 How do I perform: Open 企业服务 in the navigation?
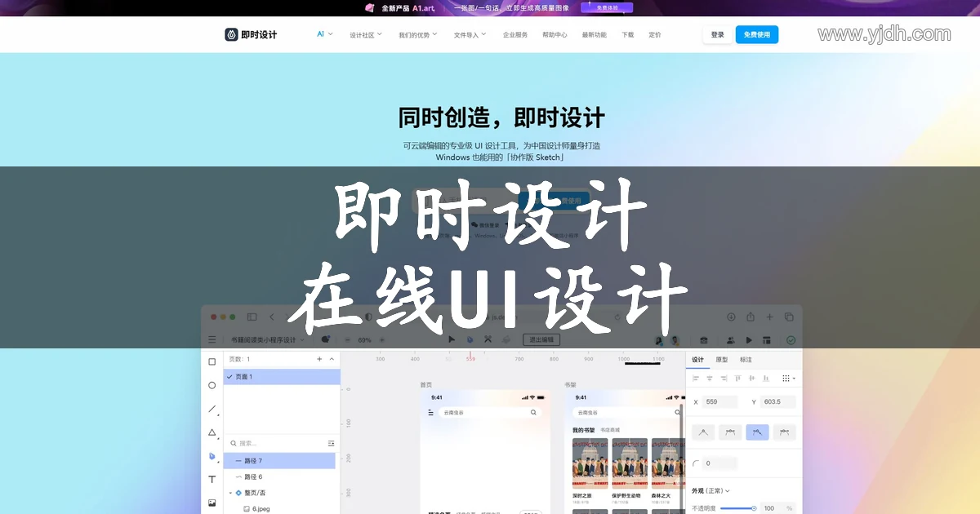(x=515, y=35)
